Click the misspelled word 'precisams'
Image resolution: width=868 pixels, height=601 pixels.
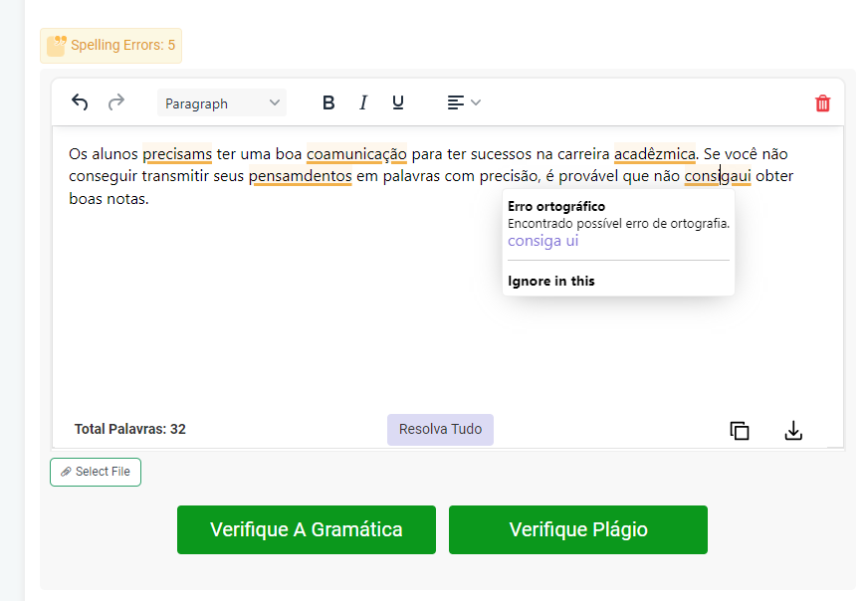click(x=177, y=154)
